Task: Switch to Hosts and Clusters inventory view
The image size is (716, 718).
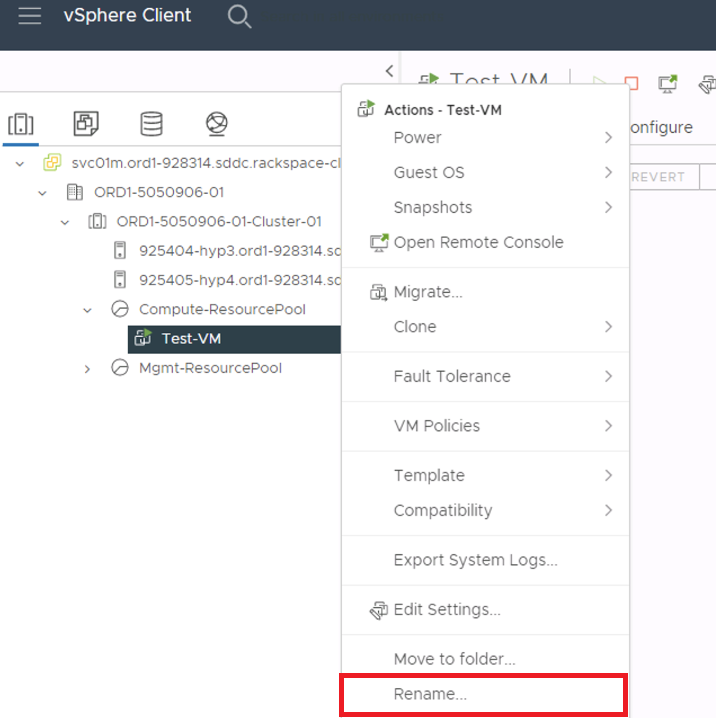Action: (x=21, y=124)
